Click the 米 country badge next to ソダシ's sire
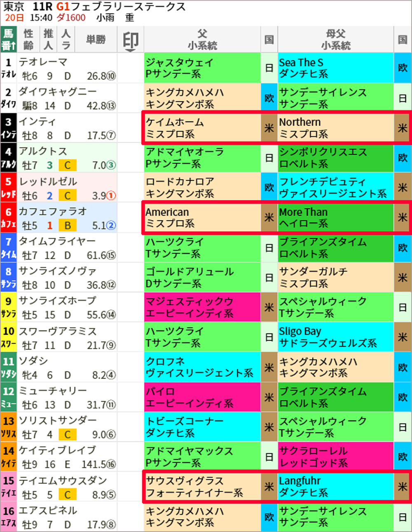The height and width of the screenshot is (532, 412). point(269,366)
